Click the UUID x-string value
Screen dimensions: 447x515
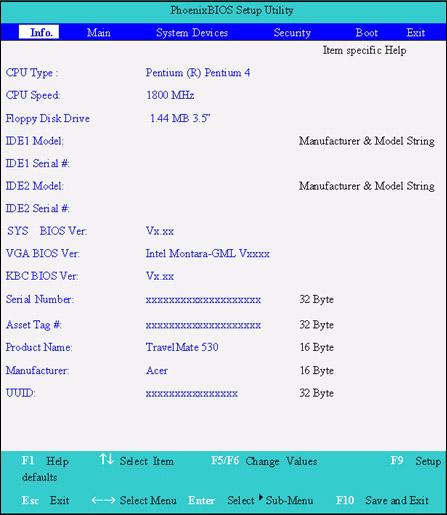coord(192,394)
